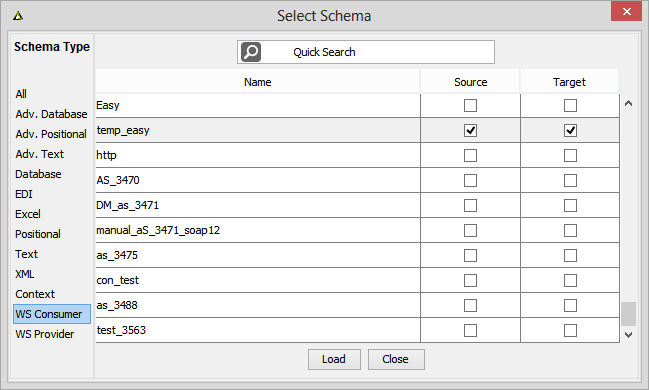This screenshot has width=649, height=390.
Task: Check Target for manual_aS_3471_soap12
Action: (570, 231)
